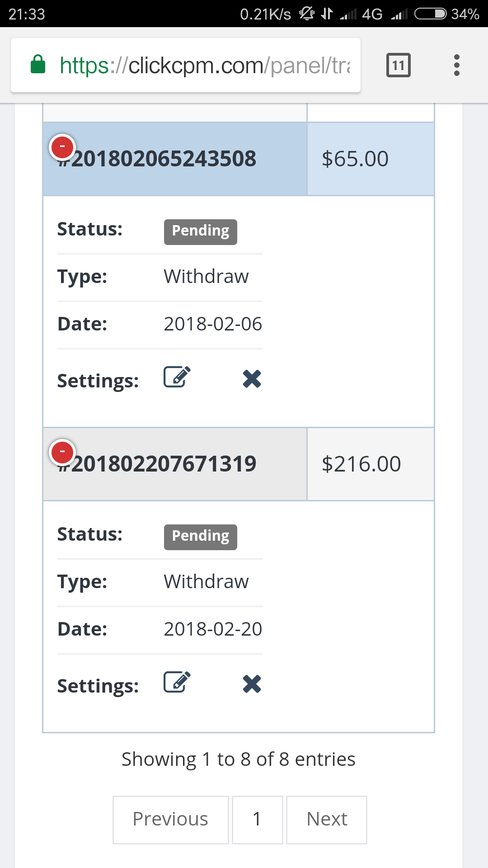Select page 1 in pagination

pyautogui.click(x=258, y=820)
